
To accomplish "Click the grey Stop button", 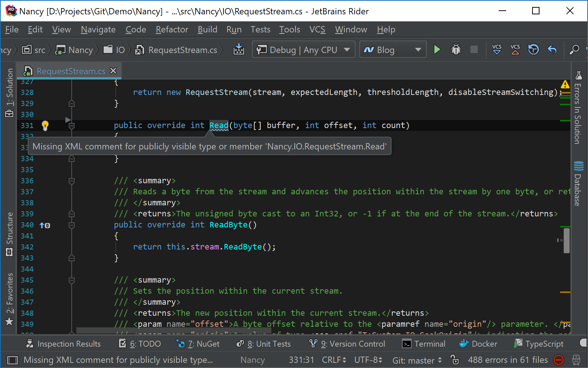I will [474, 49].
